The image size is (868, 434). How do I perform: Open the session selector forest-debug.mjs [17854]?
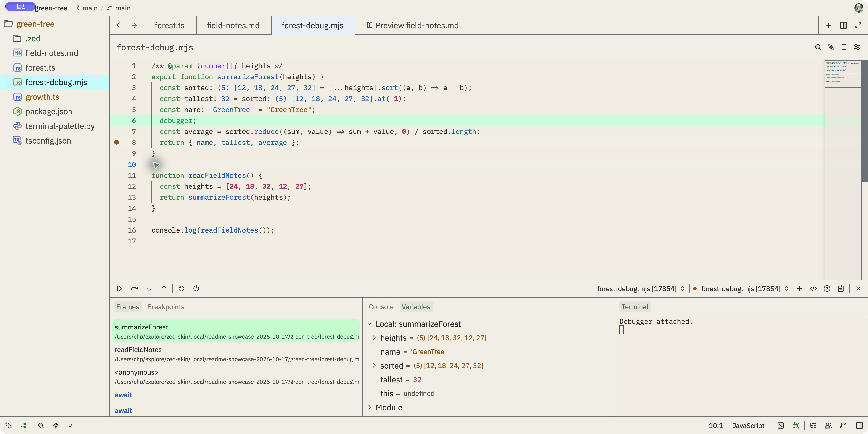[x=640, y=289]
